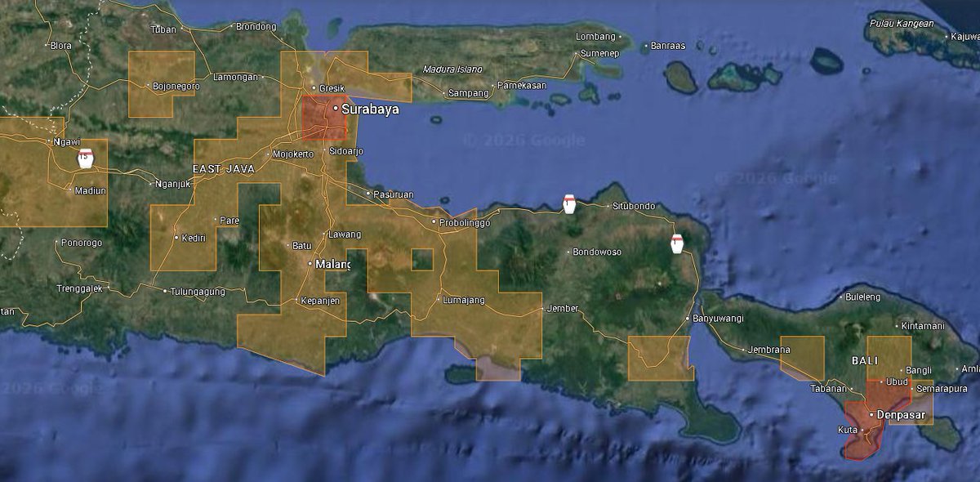This screenshot has width=980, height=482.
Task: Select the Ngawi label
Action: point(66,141)
